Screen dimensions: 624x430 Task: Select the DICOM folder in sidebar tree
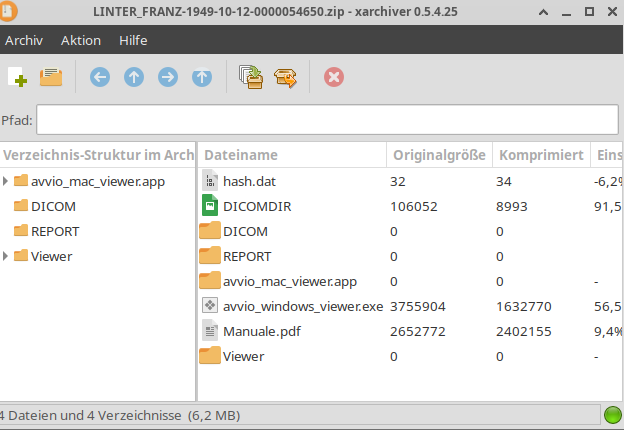tap(53, 206)
